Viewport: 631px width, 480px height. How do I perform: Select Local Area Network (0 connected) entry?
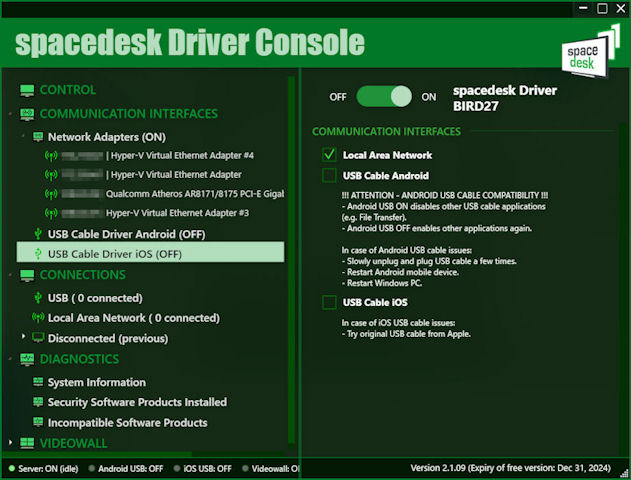(x=134, y=318)
